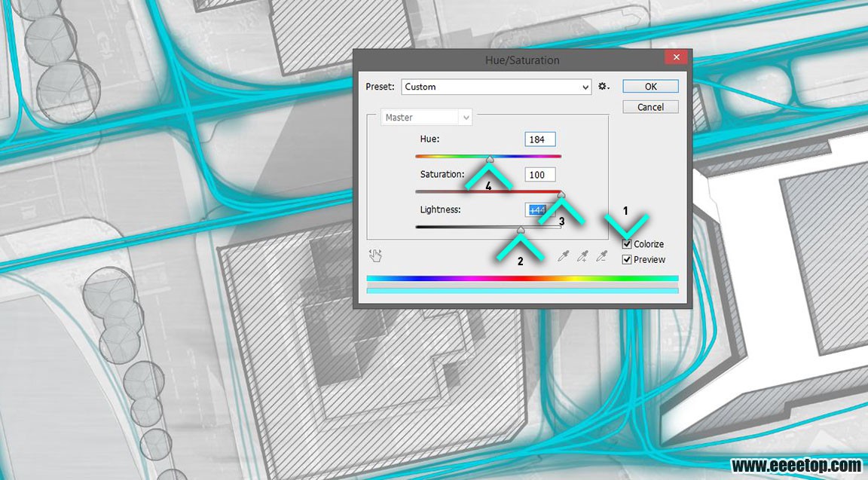
Task: Click the Hue slider handle
Action: point(490,160)
